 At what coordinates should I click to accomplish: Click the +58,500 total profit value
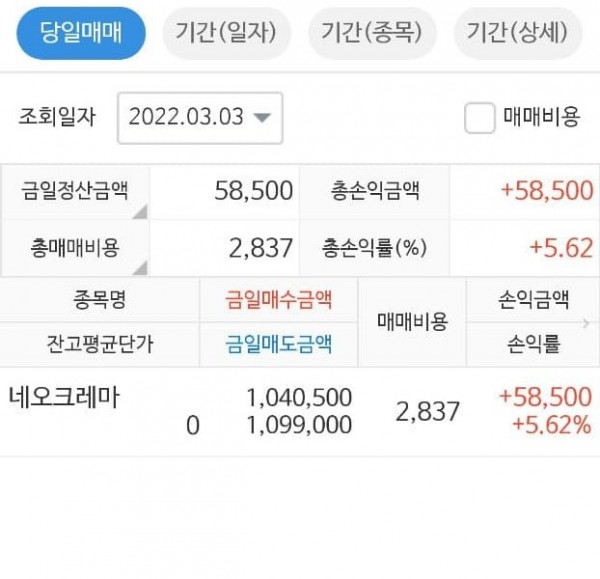[544, 190]
